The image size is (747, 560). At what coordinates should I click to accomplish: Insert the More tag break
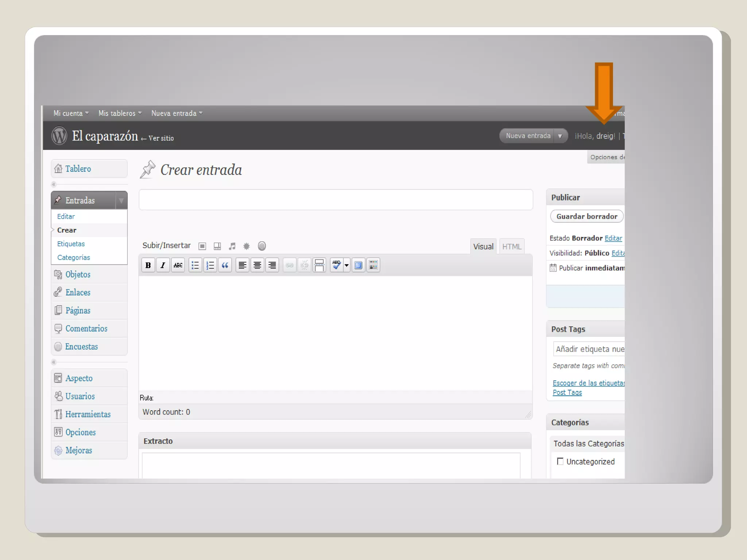319,265
